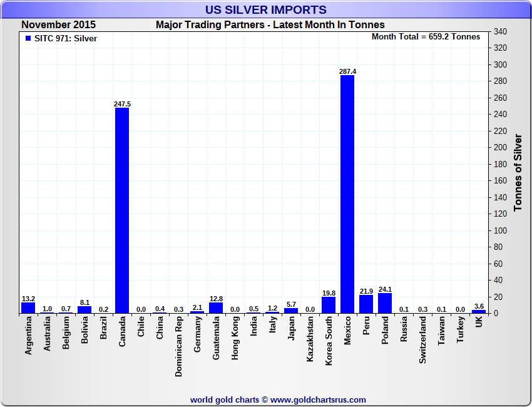Click the Argentina bar

(x=28, y=308)
